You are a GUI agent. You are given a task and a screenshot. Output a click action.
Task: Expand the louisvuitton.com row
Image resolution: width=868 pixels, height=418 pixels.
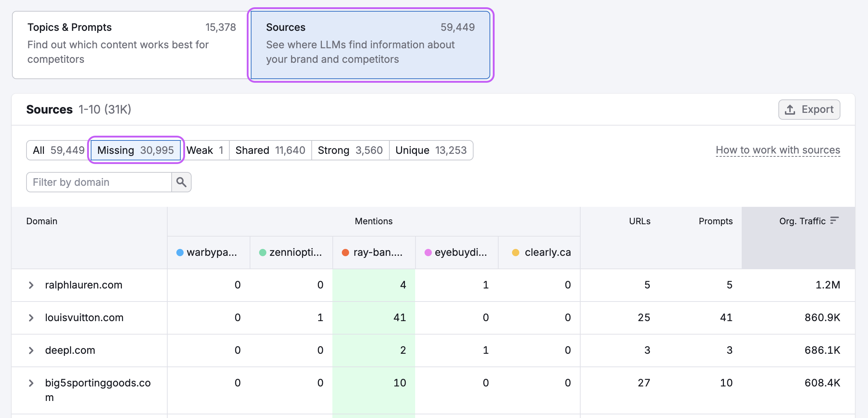tap(31, 318)
